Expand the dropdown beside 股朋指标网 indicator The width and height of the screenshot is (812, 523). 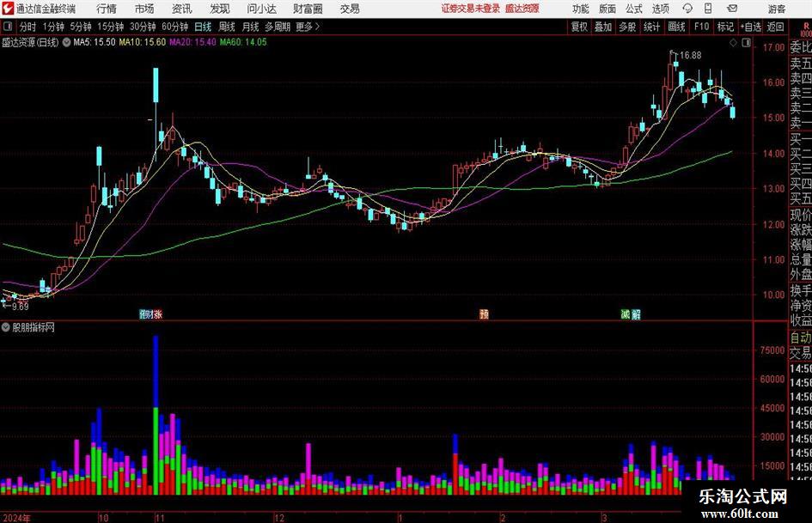pos(6,327)
